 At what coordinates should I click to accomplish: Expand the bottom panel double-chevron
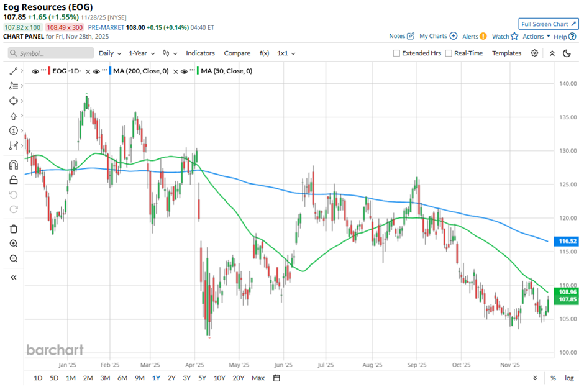pos(535,378)
